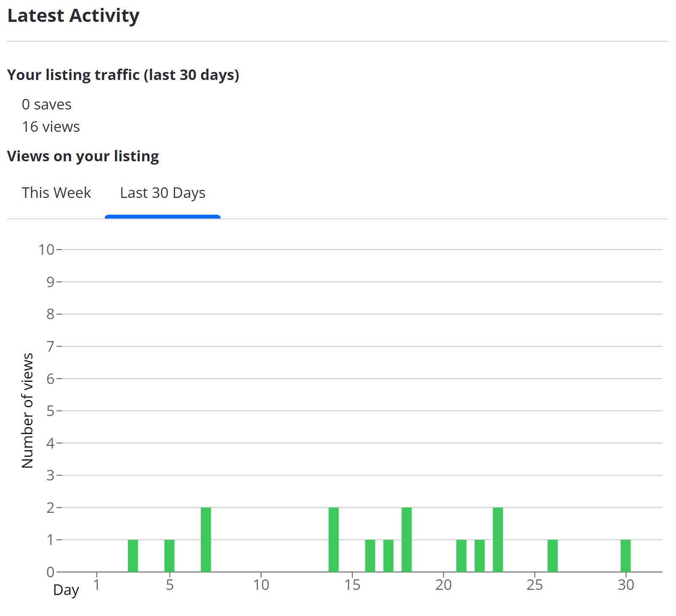
Task: Select the day 22 green bar
Action: [479, 555]
